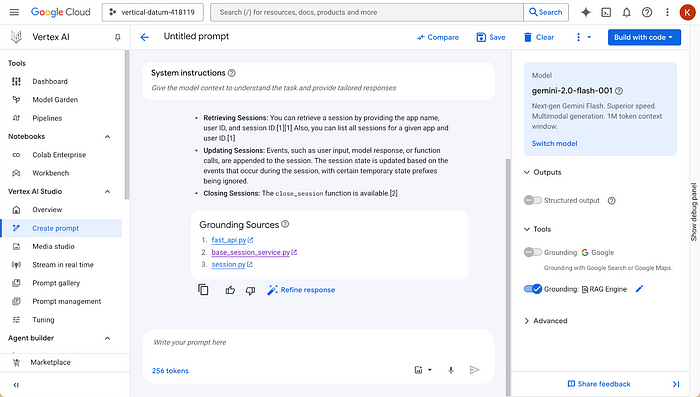The height and width of the screenshot is (397, 700).
Task: Save the prompt
Action: pyautogui.click(x=491, y=38)
